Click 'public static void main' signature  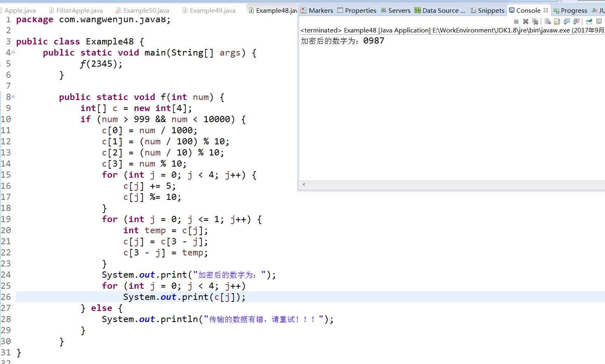pyautogui.click(x=149, y=53)
